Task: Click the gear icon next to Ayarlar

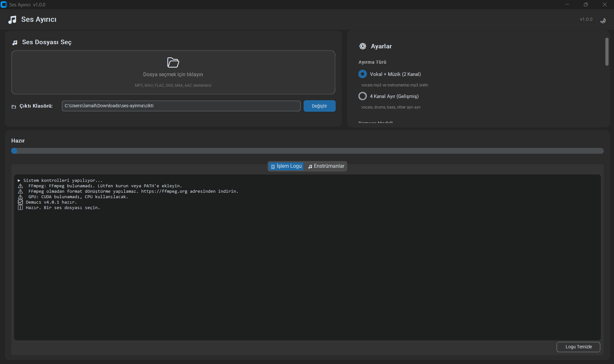Action: pyautogui.click(x=363, y=46)
